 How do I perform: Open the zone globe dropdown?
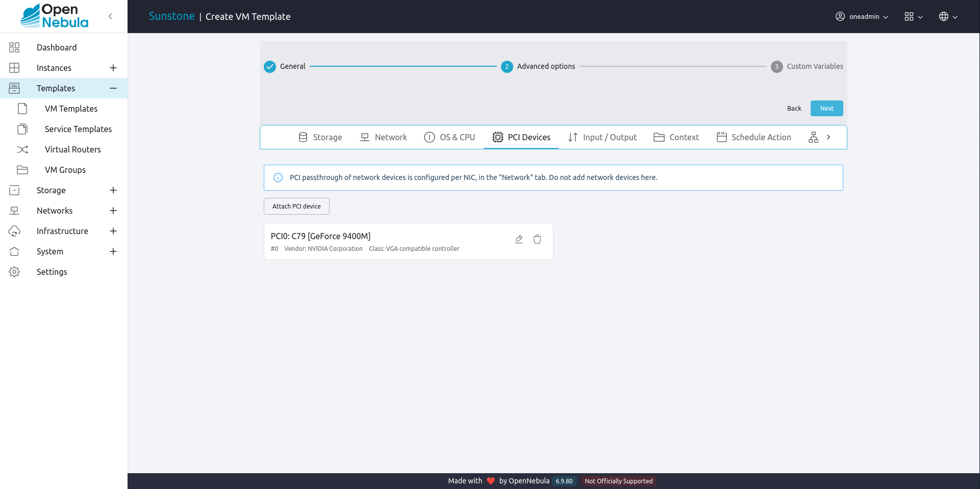coord(948,16)
